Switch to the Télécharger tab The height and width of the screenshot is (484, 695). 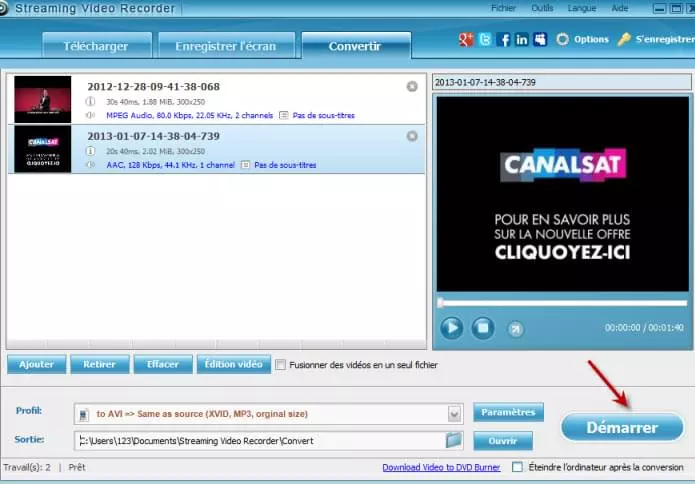pyautogui.click(x=97, y=45)
